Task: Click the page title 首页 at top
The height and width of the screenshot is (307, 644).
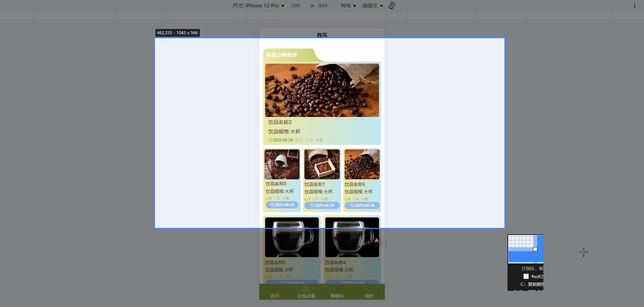Action: tap(322, 35)
